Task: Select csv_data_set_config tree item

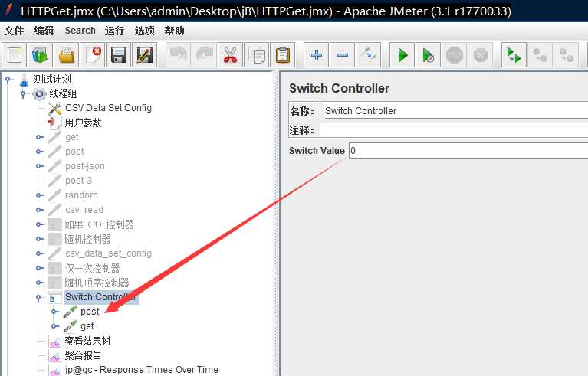Action: [x=108, y=253]
